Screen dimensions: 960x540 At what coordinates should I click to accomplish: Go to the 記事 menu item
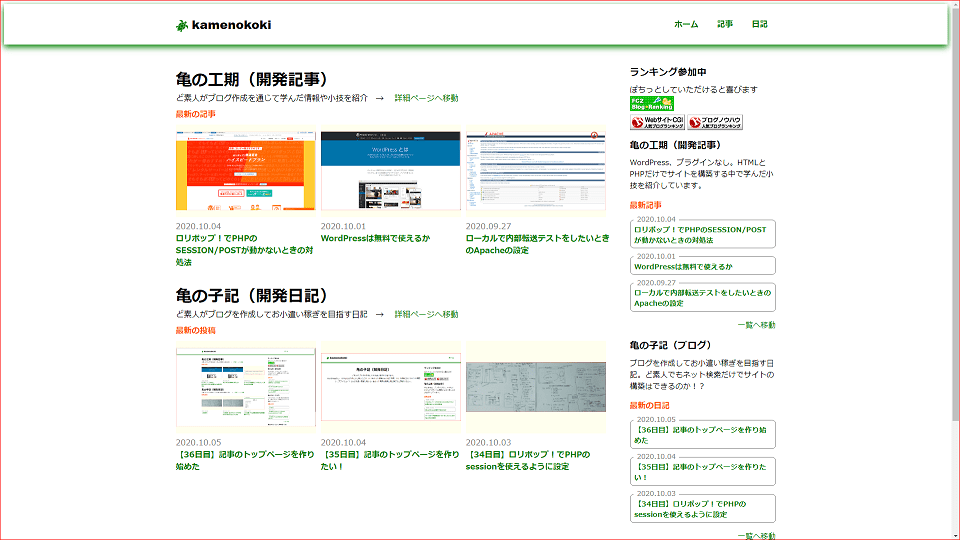click(x=725, y=24)
